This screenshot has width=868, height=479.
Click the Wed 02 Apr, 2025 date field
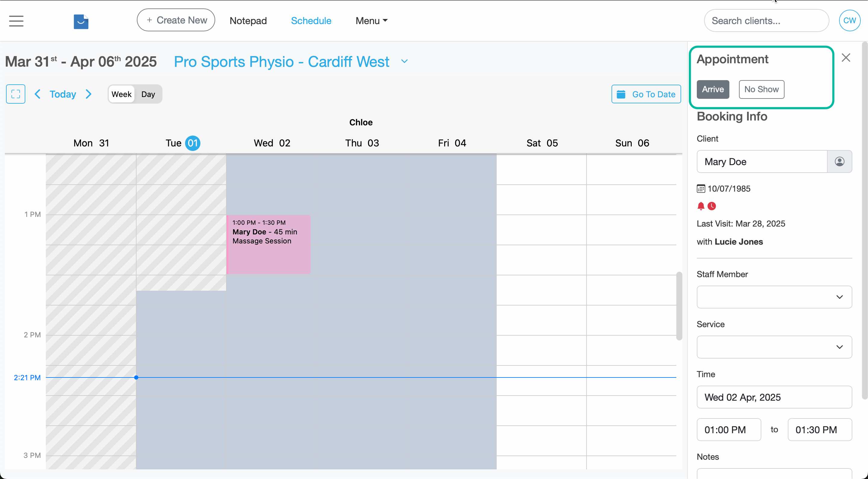coord(774,397)
